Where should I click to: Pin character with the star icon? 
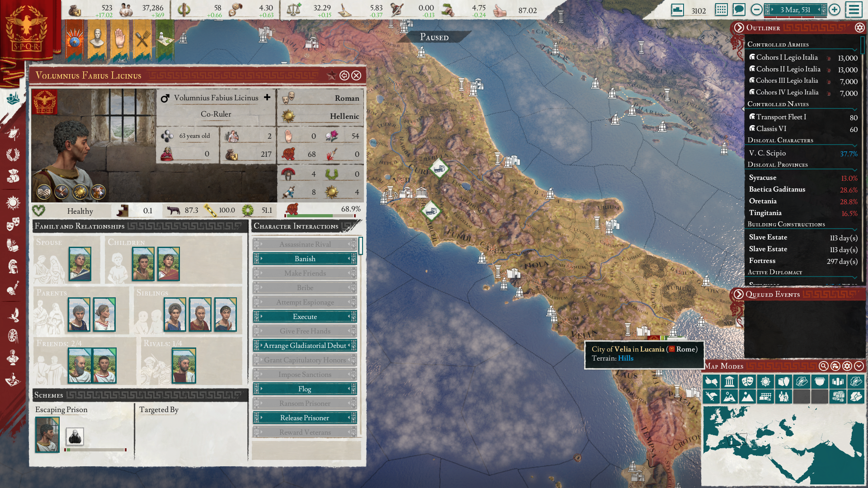(x=332, y=75)
